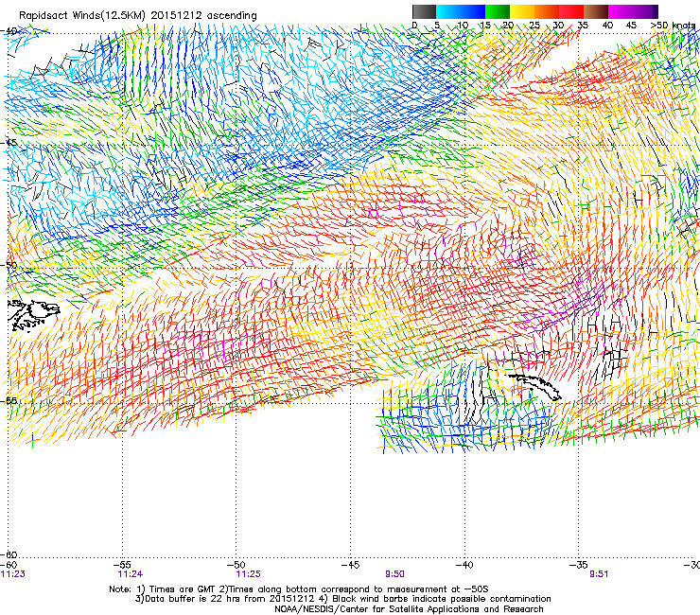This screenshot has height=615, width=700.
Task: Select the purple 45-50 knots legend swatch
Action: pyautogui.click(x=645, y=11)
